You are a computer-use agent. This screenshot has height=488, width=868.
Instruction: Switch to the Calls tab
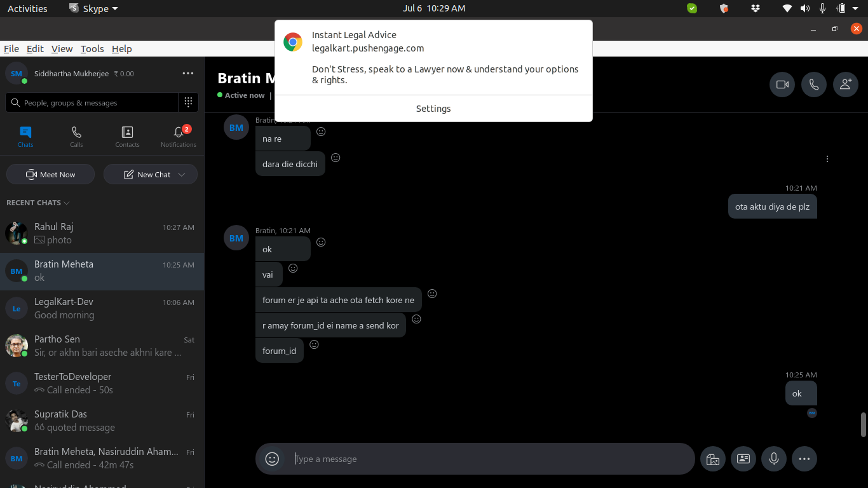click(76, 136)
